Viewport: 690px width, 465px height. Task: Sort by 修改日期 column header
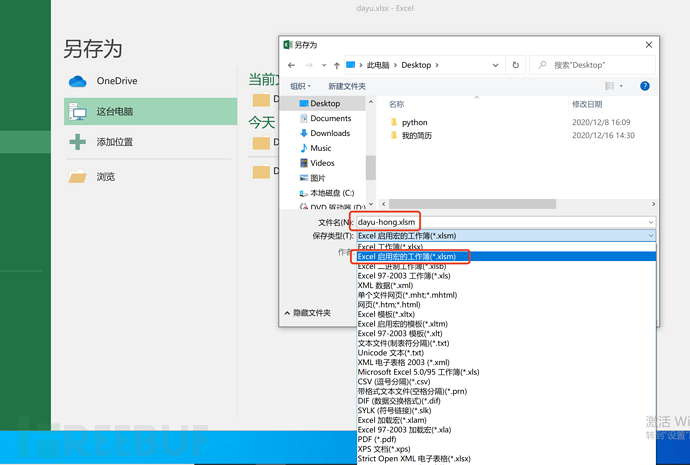click(587, 104)
